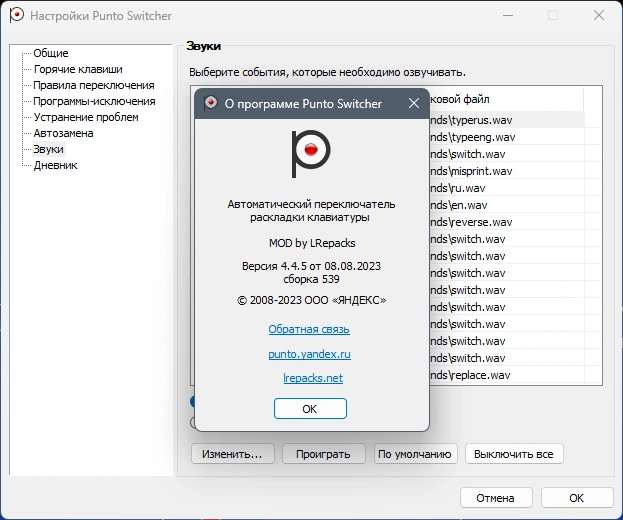The image size is (623, 520).
Task: Open the punto.yandex.ru link
Action: point(310,354)
